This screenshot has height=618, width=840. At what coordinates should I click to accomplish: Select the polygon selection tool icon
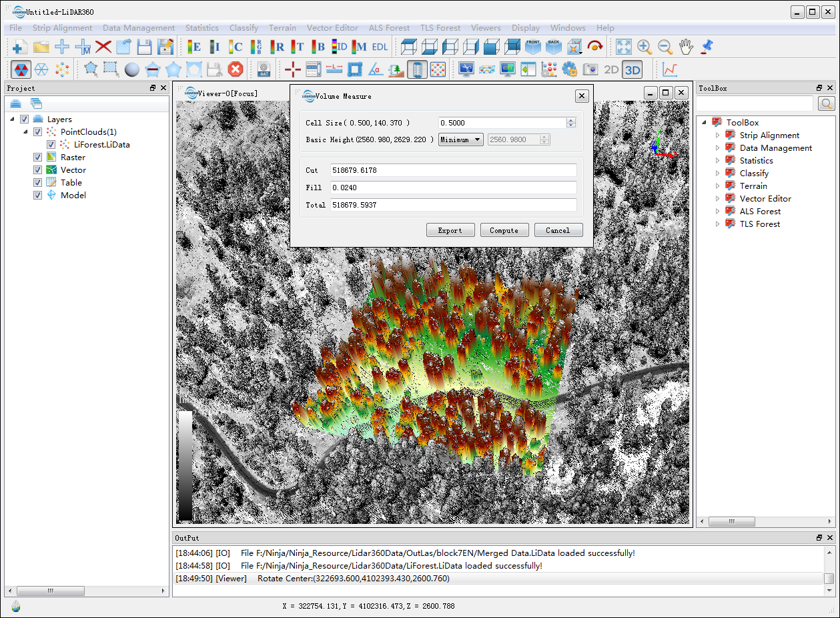(91, 69)
